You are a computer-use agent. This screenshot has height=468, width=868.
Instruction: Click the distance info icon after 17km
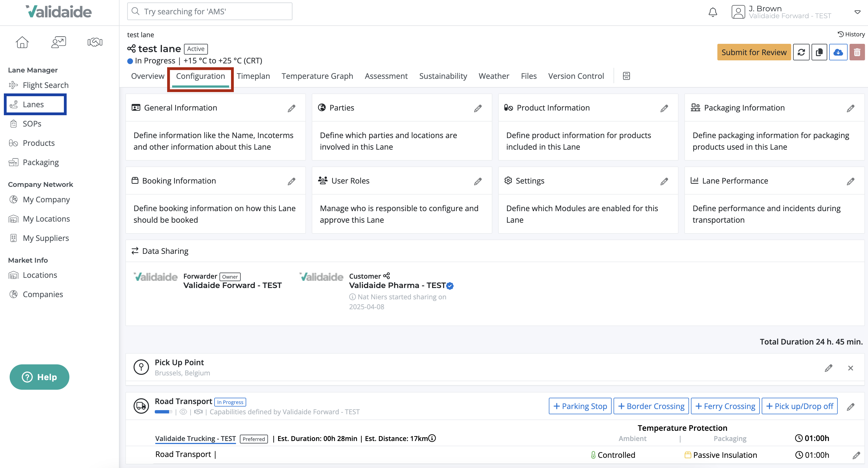coord(432,438)
